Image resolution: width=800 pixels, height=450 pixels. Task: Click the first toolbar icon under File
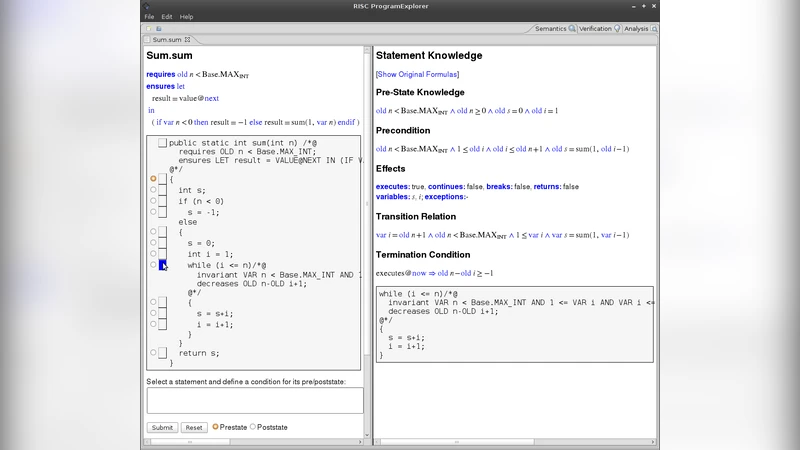(x=147, y=29)
